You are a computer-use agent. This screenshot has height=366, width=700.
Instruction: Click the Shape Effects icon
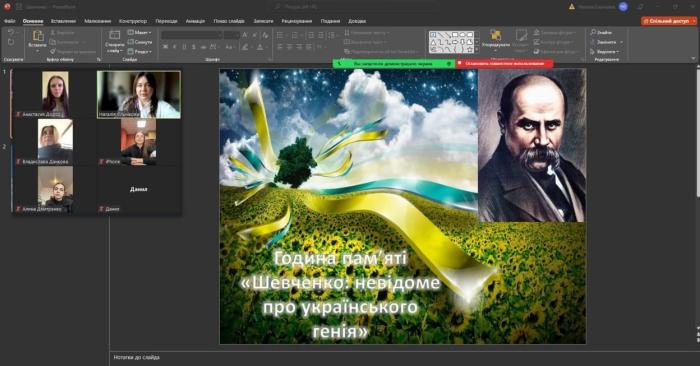537,51
